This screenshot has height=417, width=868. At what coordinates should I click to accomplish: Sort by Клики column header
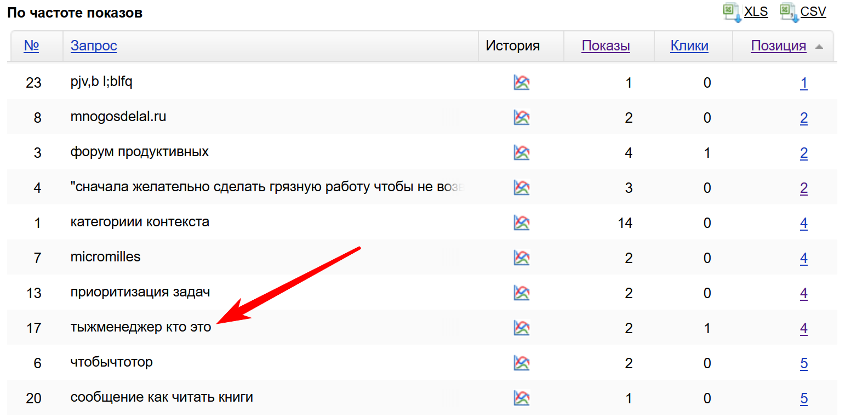coord(689,46)
